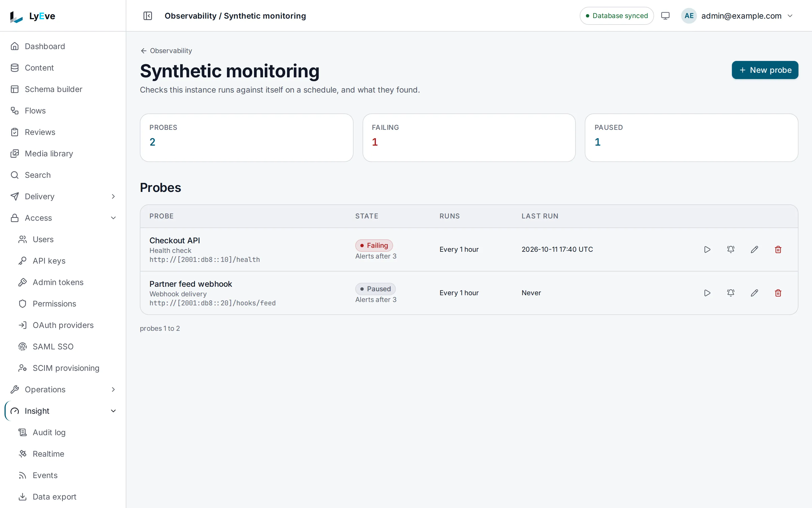Click the AE user avatar
This screenshot has width=812, height=508.
point(689,16)
